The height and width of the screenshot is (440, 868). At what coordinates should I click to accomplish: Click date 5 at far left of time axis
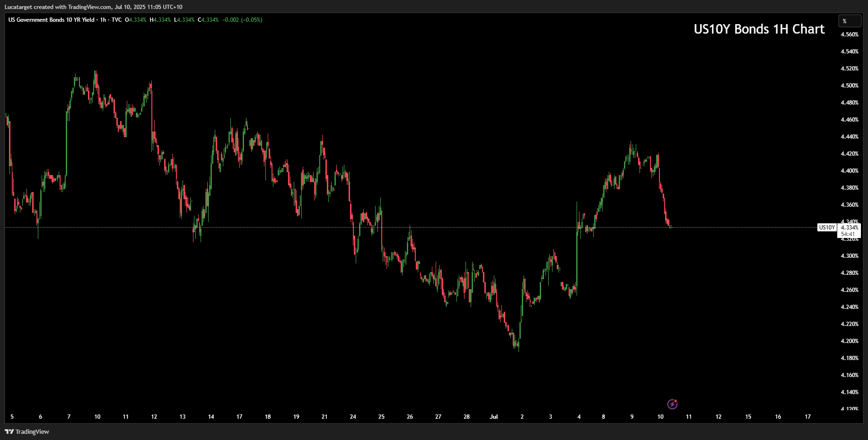pyautogui.click(x=12, y=417)
